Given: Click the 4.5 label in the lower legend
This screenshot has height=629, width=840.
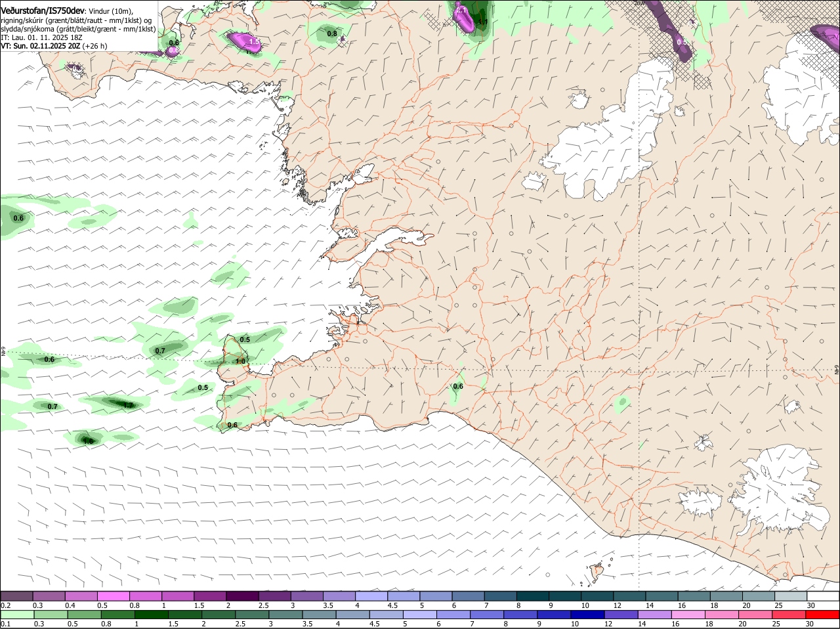Looking at the screenshot, I should pos(374,624).
